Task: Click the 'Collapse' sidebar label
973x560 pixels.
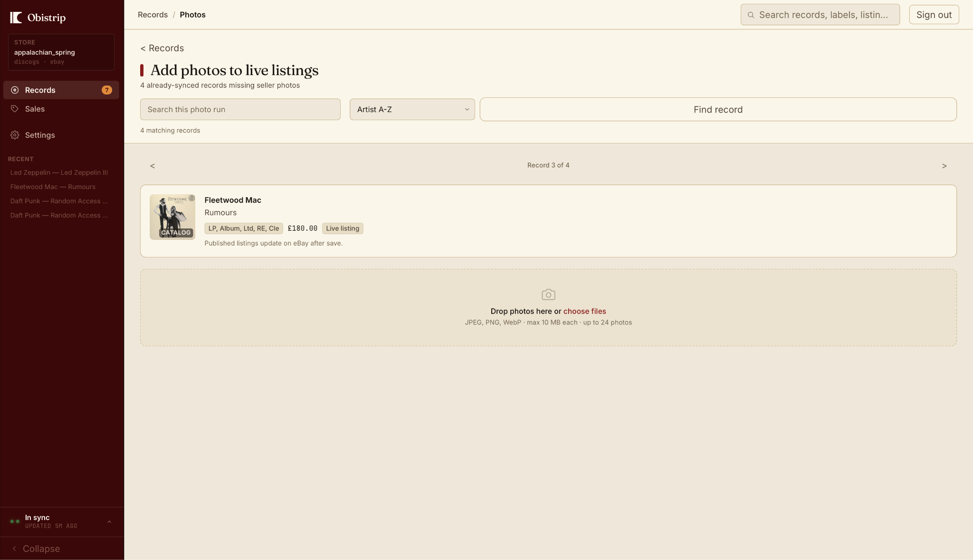Action: point(41,549)
